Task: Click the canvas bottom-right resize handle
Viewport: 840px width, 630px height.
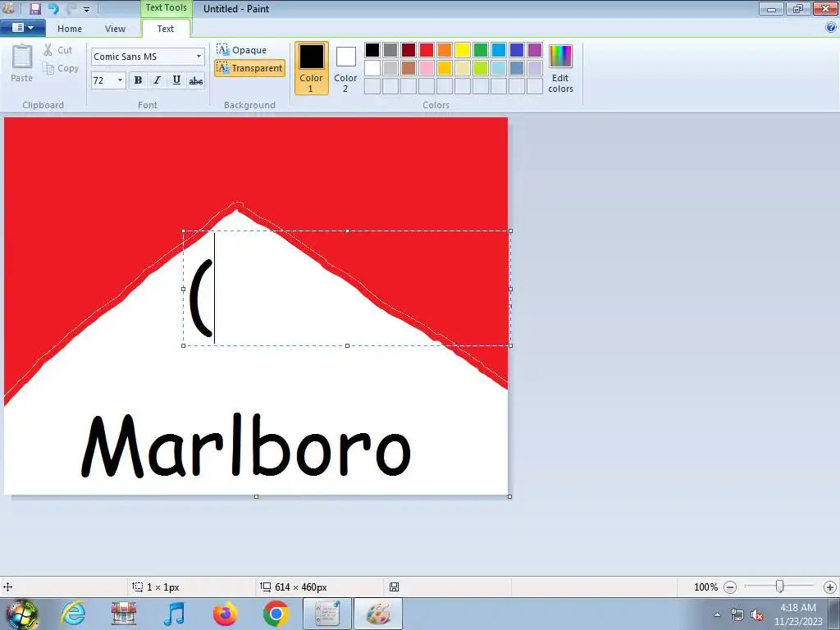Action: coord(509,496)
